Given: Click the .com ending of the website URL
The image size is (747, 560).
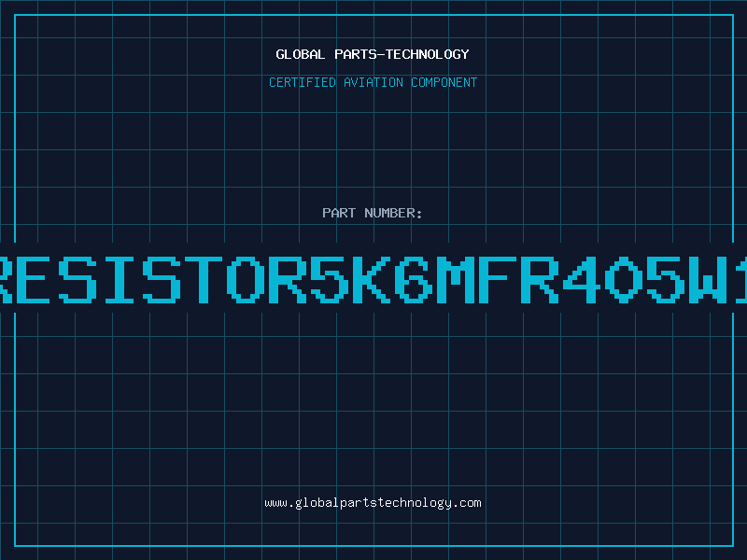Looking at the screenshot, I should (x=466, y=503).
